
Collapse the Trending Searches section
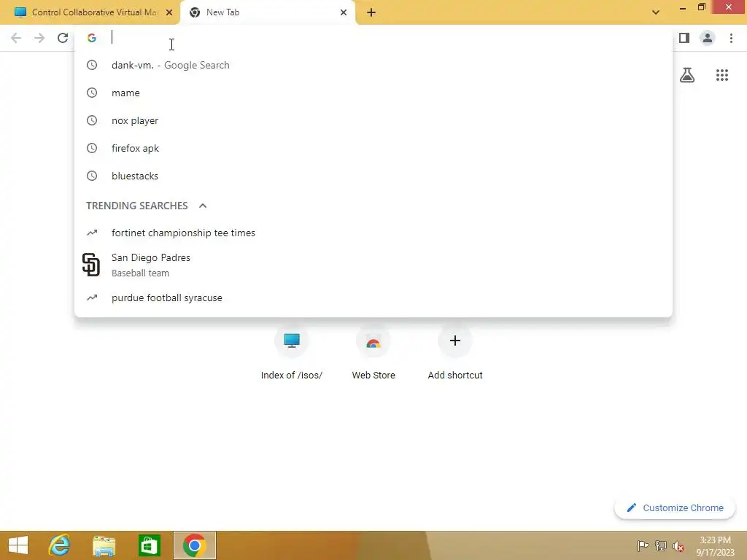[x=203, y=206]
